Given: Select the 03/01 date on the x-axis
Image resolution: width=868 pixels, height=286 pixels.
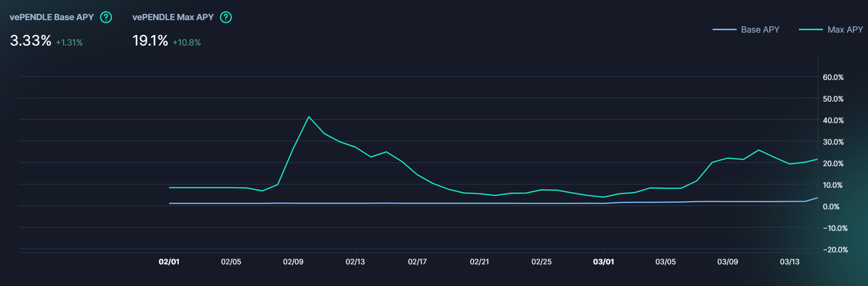Looking at the screenshot, I should pos(603,262).
